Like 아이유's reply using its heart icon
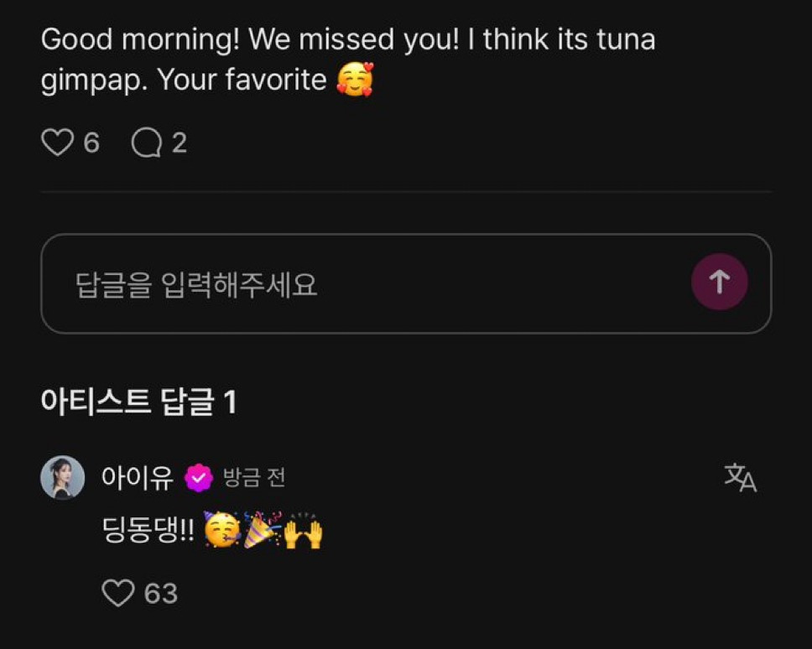 click(117, 593)
